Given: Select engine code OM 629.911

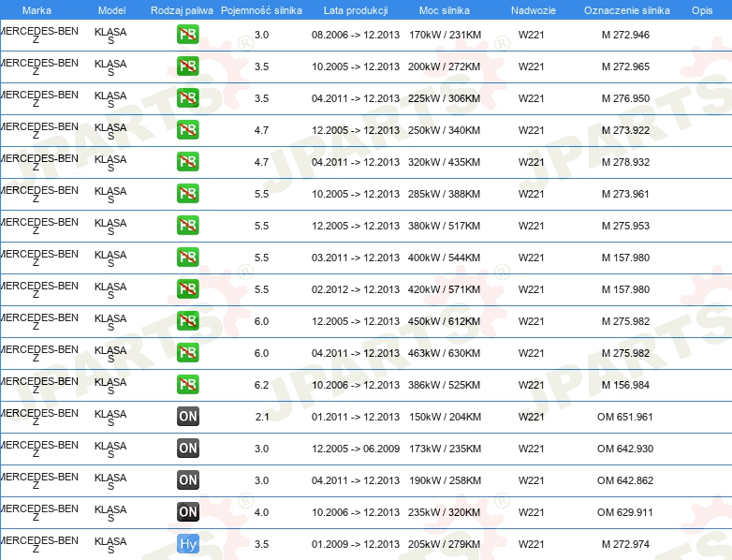Looking at the screenshot, I should (x=625, y=512).
